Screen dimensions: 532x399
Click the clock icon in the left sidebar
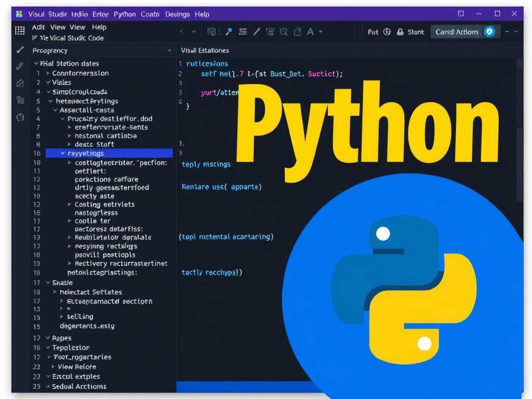tap(20, 117)
